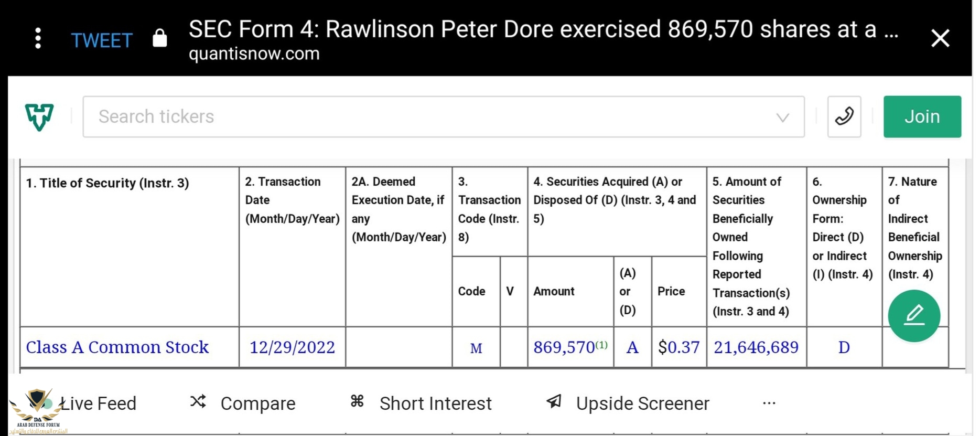Click the TWEET link
980x436 pixels.
[102, 40]
